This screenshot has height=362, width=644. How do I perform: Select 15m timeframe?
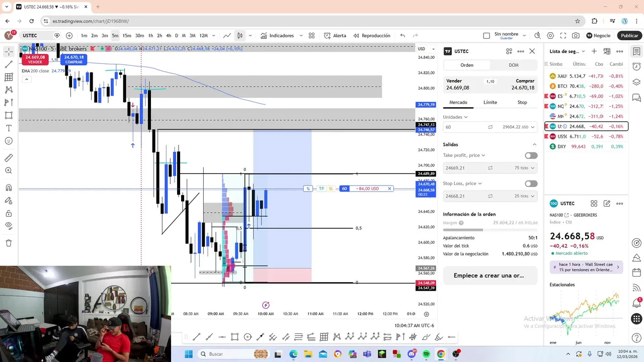127,36
